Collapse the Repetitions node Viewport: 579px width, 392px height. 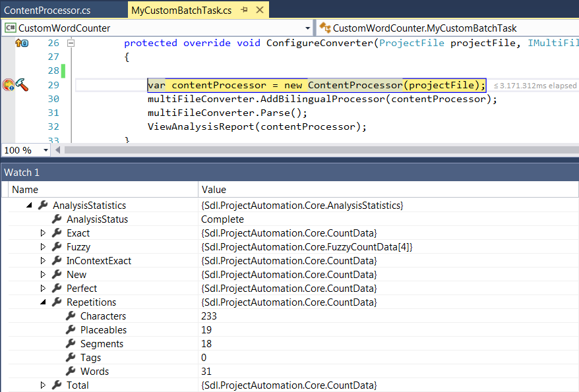[x=44, y=302]
